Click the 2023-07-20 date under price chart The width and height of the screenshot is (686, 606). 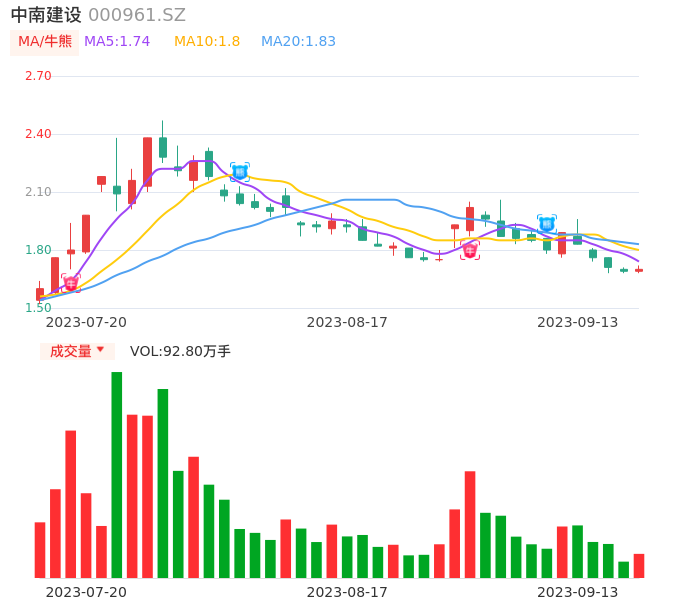pos(86,322)
